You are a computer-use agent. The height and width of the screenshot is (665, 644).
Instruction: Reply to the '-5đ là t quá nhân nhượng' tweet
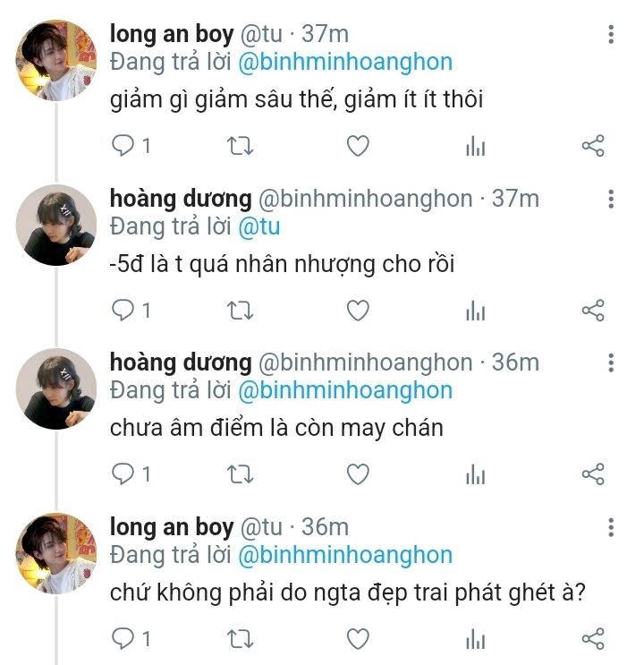pos(124,311)
